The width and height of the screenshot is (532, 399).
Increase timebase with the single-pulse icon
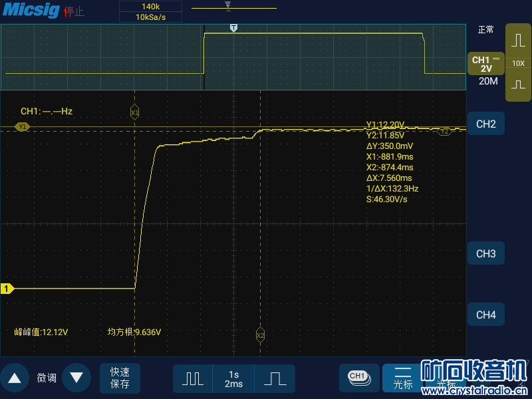(x=275, y=378)
